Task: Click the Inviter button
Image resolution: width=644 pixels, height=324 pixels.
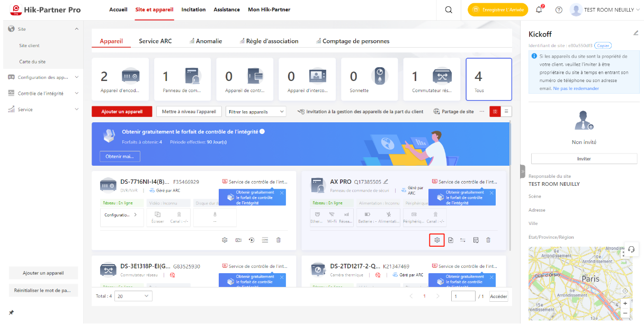Action: click(584, 159)
